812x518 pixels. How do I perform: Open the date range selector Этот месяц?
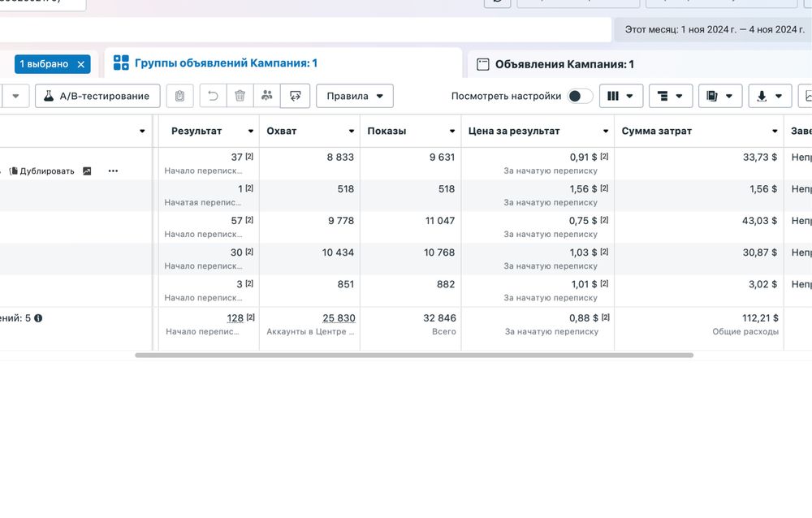[715, 29]
